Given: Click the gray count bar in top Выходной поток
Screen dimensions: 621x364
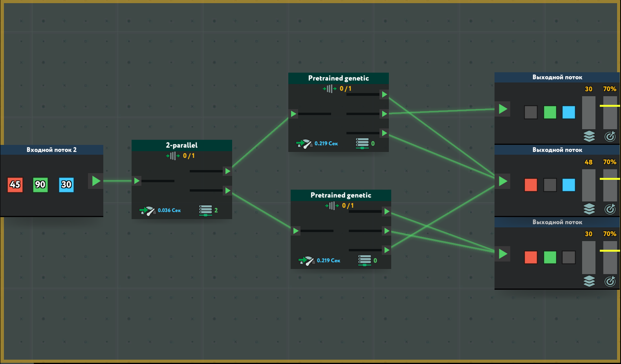Looking at the screenshot, I should pos(589,113).
